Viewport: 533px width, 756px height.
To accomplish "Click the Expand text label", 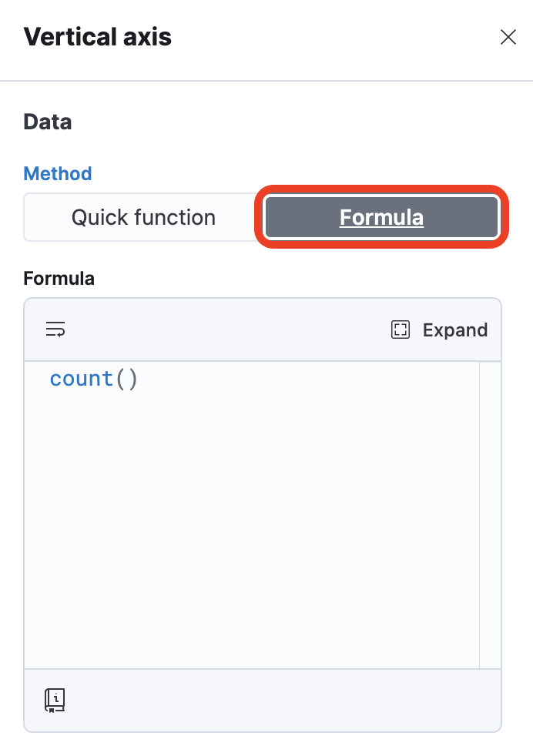I will 455,330.
